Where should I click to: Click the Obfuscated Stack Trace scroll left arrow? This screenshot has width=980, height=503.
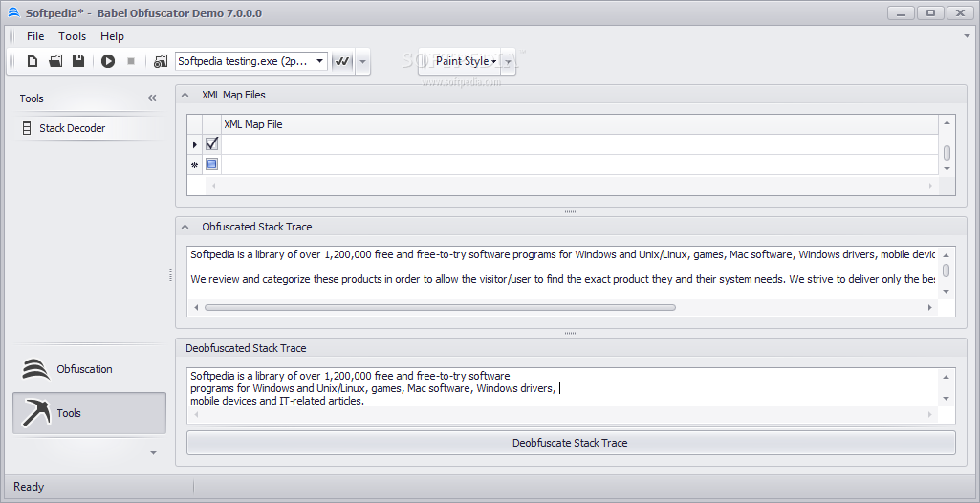196,307
